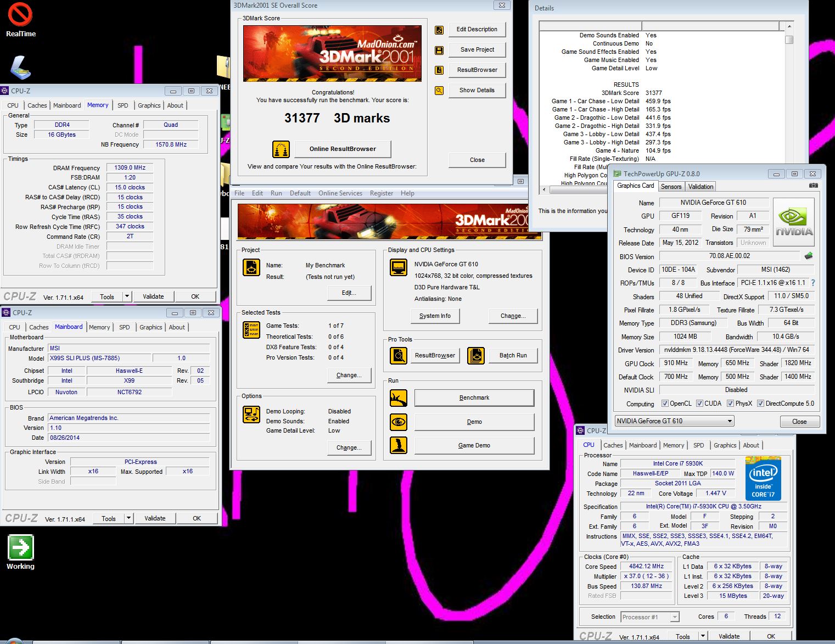Click the magnifier icon beside Show Details
The image size is (835, 644).
click(439, 91)
